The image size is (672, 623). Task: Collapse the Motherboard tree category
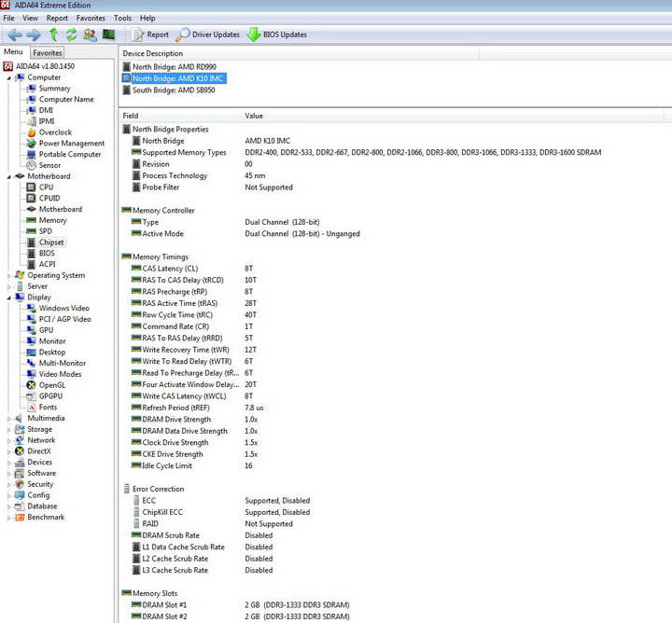(8, 177)
